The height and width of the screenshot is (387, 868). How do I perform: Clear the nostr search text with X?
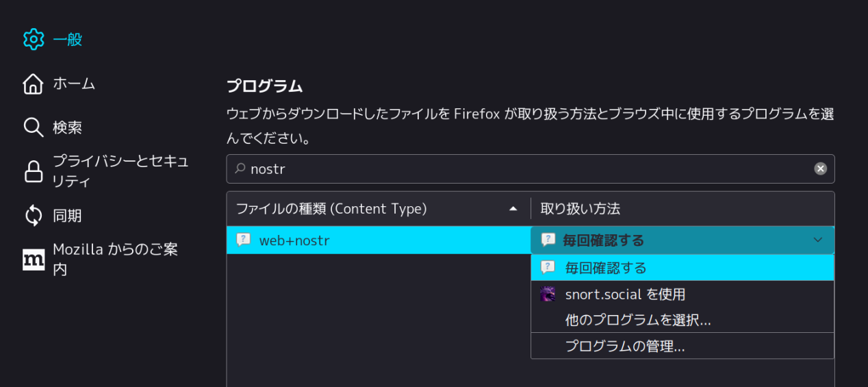tap(820, 168)
